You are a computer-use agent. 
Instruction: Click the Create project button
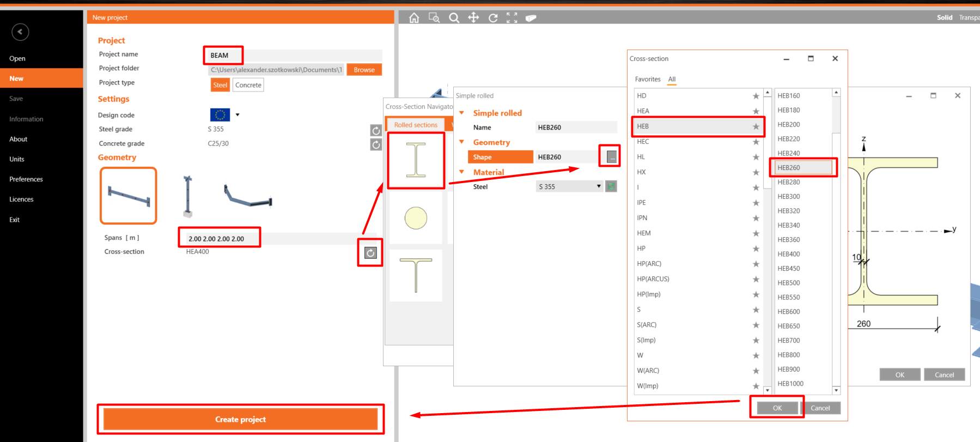tap(240, 419)
